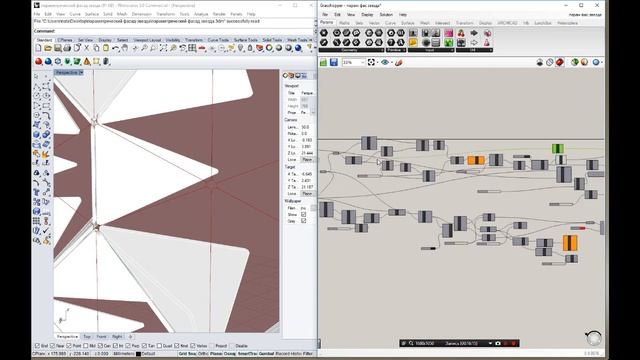Toggle the Point osnap checkbox
Viewport: 640px width, 360px height.
69,346
